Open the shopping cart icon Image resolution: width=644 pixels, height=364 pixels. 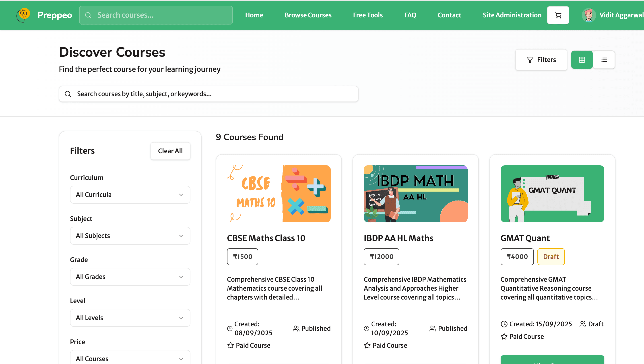point(558,15)
